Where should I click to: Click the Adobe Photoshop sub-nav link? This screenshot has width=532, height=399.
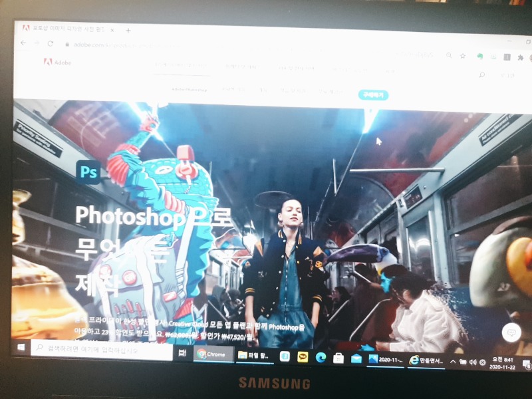point(190,90)
